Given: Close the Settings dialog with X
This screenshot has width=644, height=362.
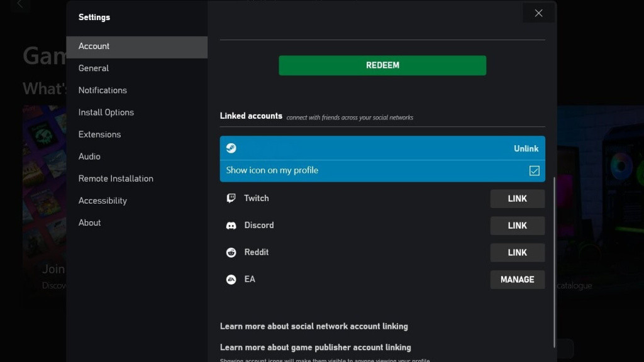Looking at the screenshot, I should click(x=538, y=13).
